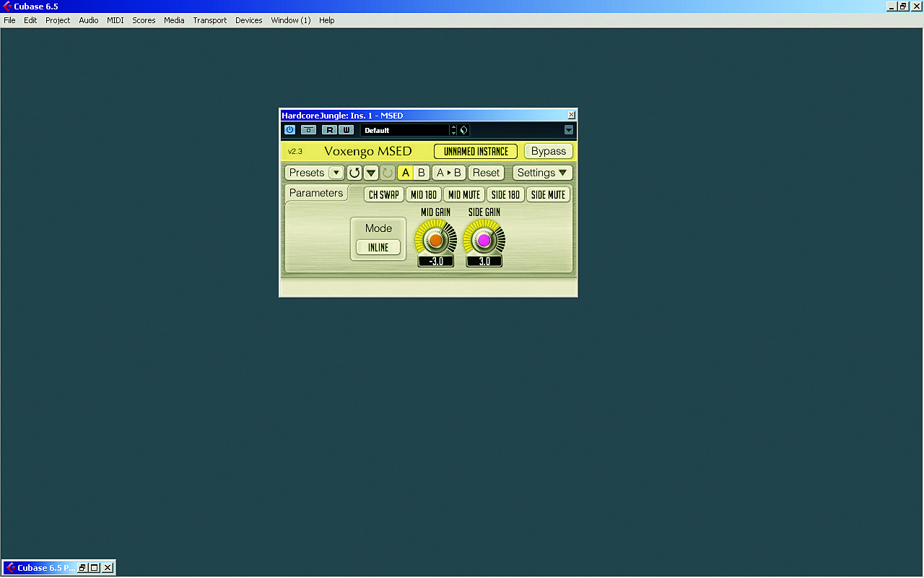This screenshot has width=924, height=578.
Task: Toggle the SIDE 180 phase switch
Action: click(505, 194)
